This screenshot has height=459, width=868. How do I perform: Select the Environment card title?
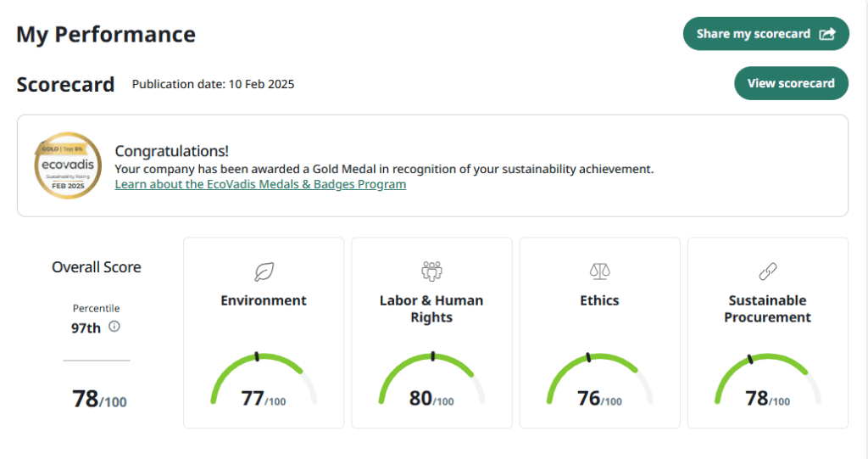[264, 300]
